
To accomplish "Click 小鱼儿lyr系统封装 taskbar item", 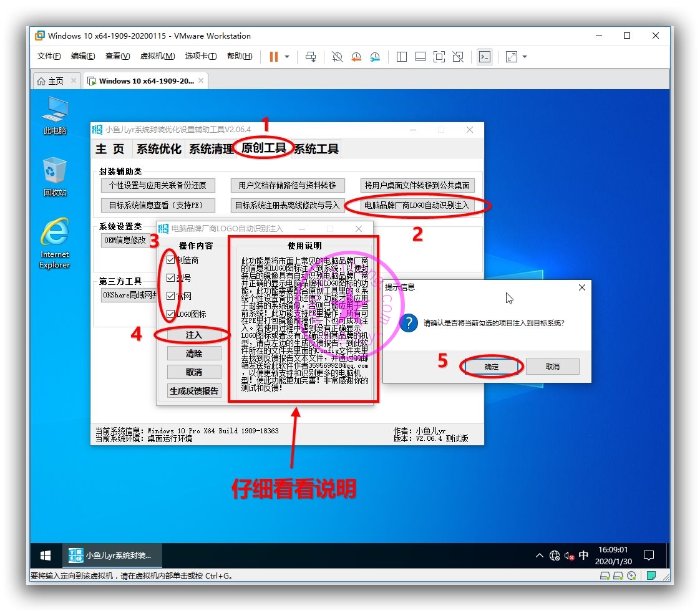I will pyautogui.click(x=112, y=556).
